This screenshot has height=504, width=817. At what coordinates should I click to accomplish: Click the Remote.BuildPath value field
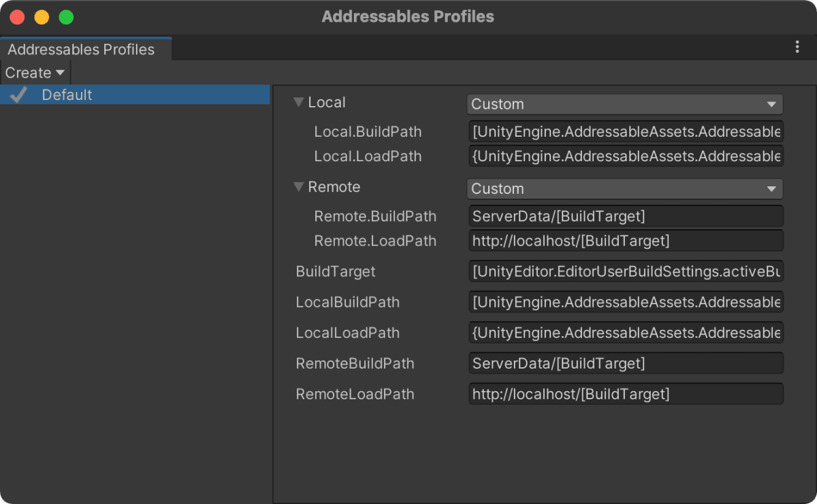point(626,216)
